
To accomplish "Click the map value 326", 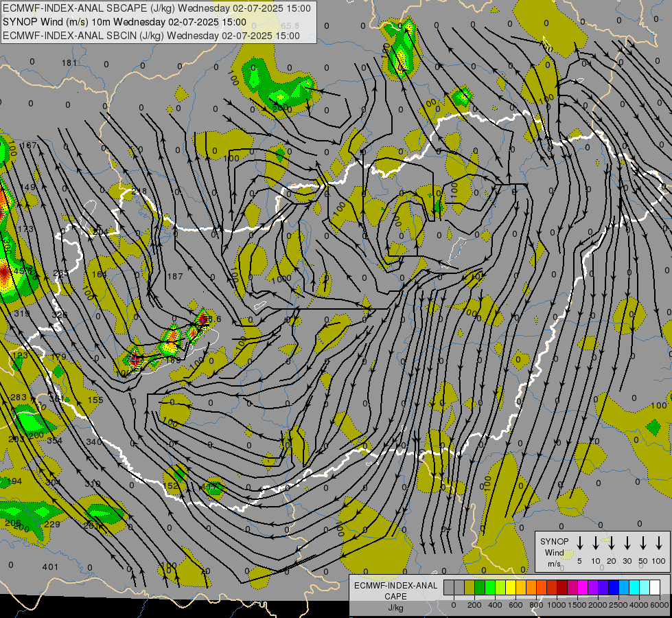I will (x=60, y=314).
